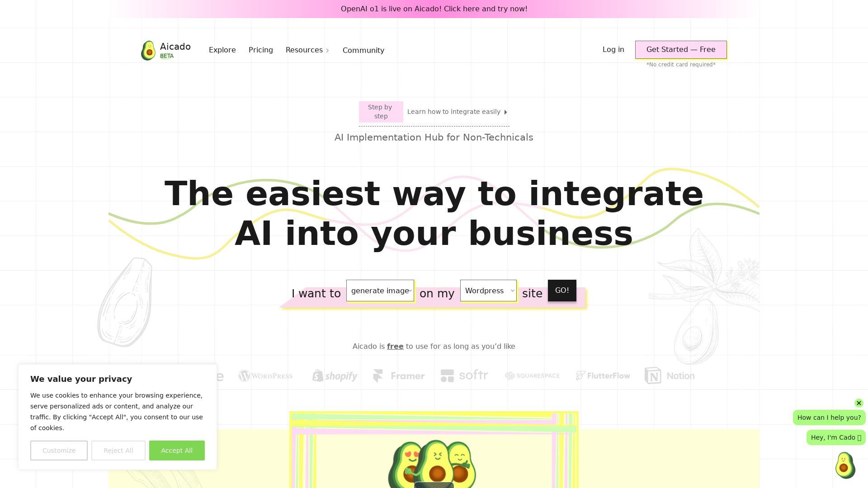Expand the Resources dropdown menu
The height and width of the screenshot is (488, 868).
pos(307,49)
